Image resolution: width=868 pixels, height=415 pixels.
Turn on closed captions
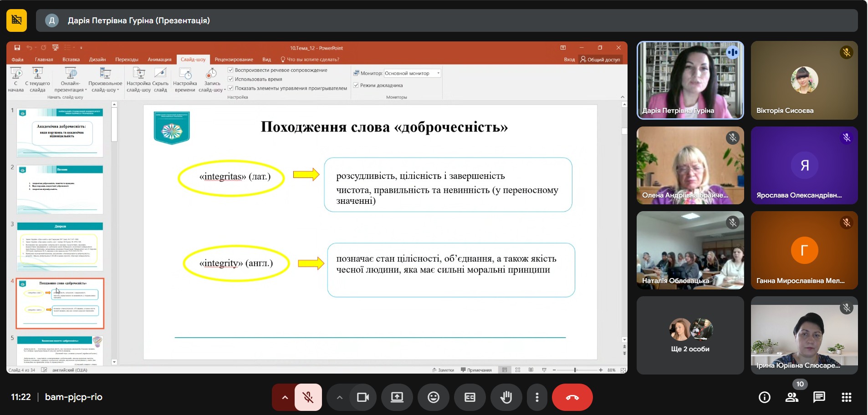click(x=470, y=397)
